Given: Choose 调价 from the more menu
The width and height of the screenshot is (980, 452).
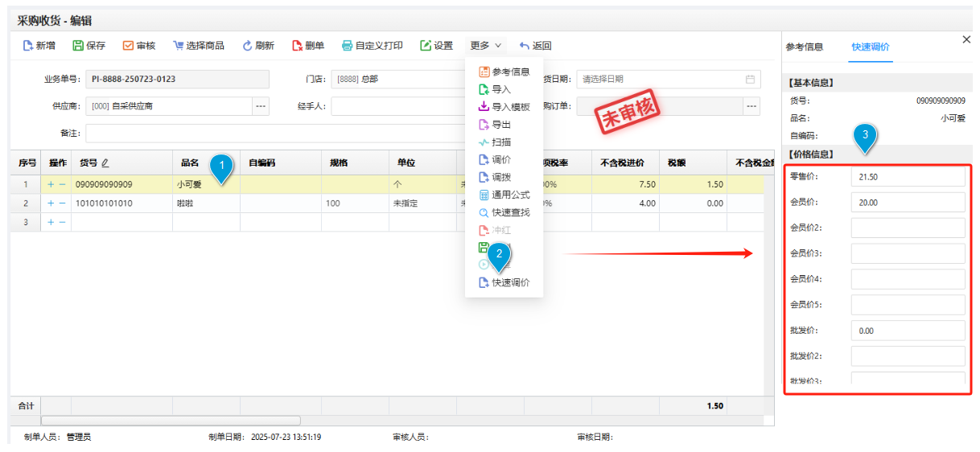Looking at the screenshot, I should pyautogui.click(x=494, y=160).
